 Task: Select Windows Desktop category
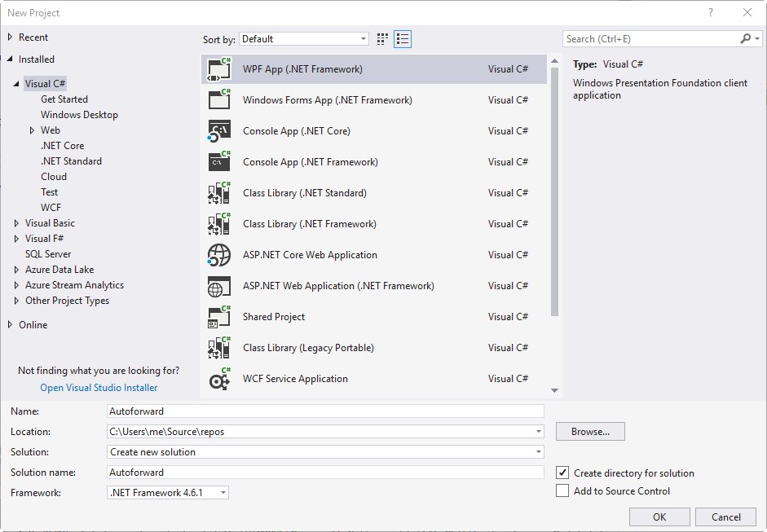point(79,115)
